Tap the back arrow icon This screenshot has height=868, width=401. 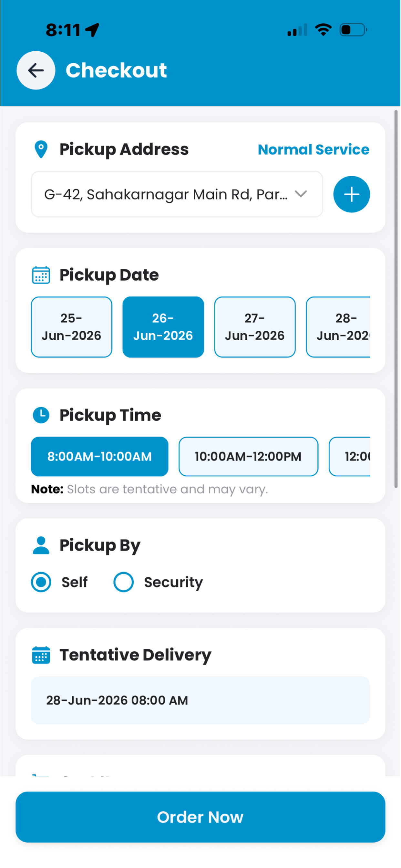(36, 70)
